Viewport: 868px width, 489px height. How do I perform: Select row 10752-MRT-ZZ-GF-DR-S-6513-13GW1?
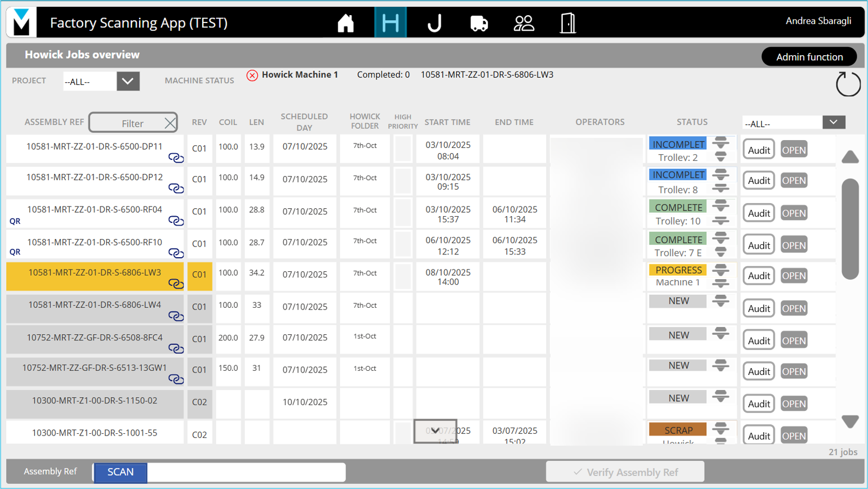pos(95,371)
